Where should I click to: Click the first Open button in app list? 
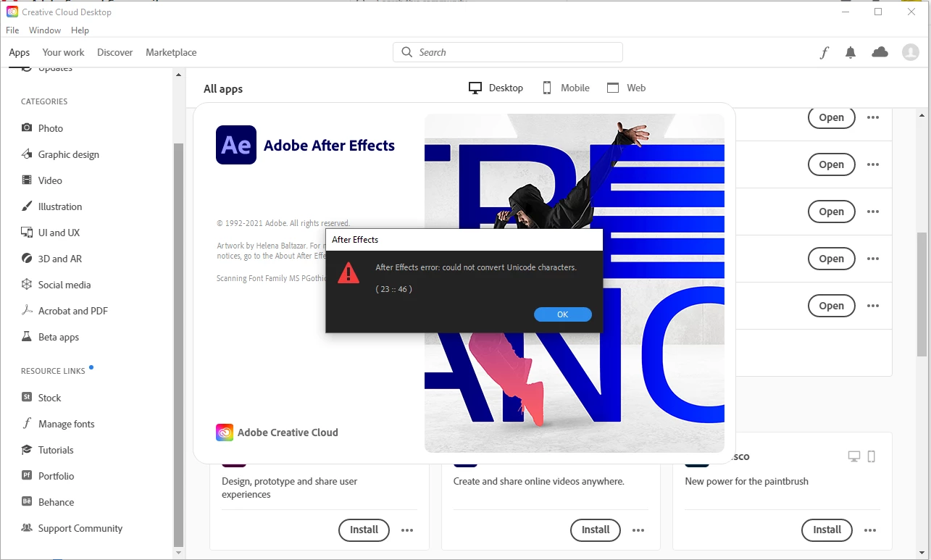coord(831,117)
